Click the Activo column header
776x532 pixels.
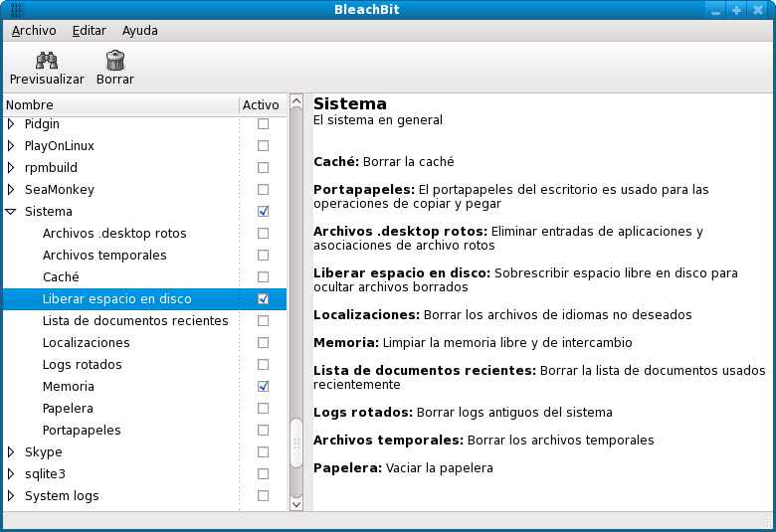(261, 104)
